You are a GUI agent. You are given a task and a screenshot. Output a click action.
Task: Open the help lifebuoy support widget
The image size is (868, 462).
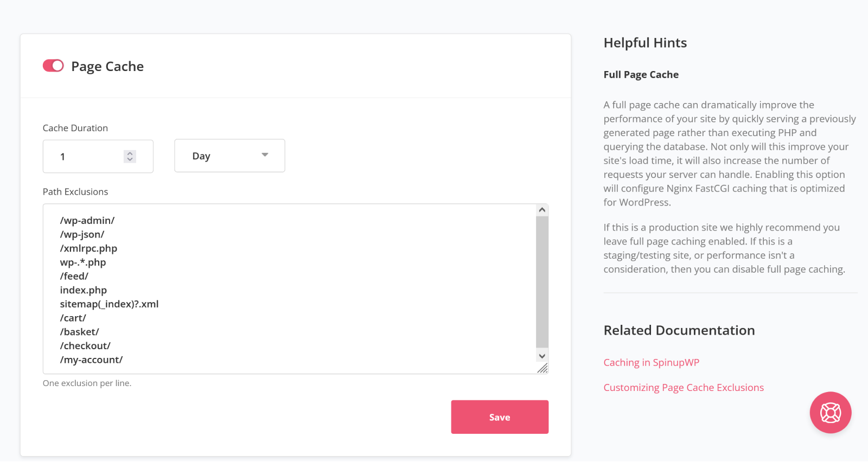[x=830, y=413]
